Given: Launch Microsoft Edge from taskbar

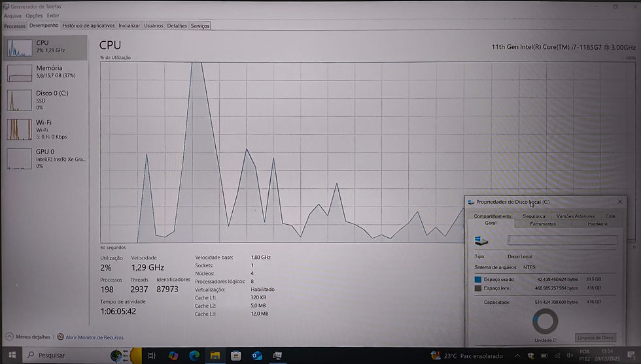Looking at the screenshot, I should pos(194,356).
